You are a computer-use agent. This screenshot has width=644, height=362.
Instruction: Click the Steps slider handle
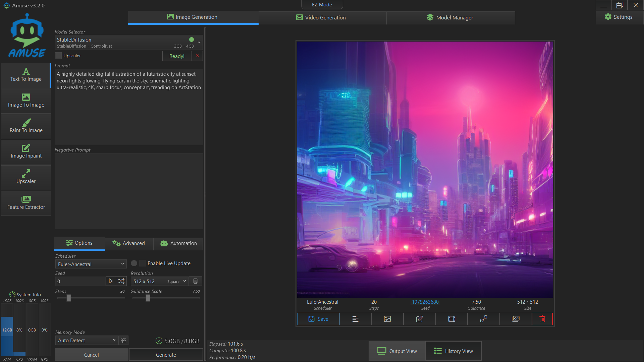tap(69, 298)
